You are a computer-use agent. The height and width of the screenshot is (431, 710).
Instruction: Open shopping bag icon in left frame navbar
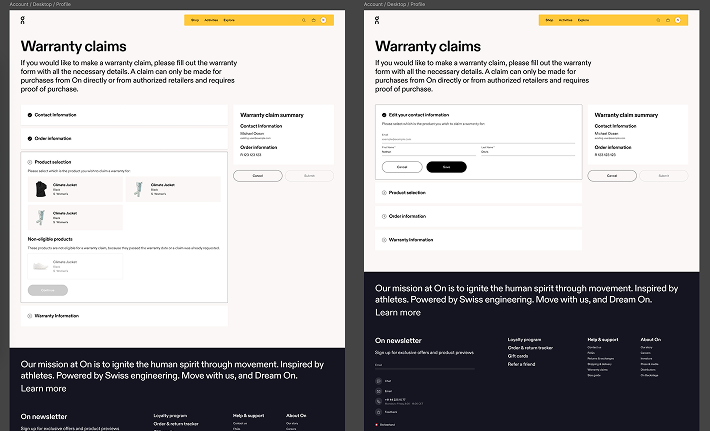313,20
